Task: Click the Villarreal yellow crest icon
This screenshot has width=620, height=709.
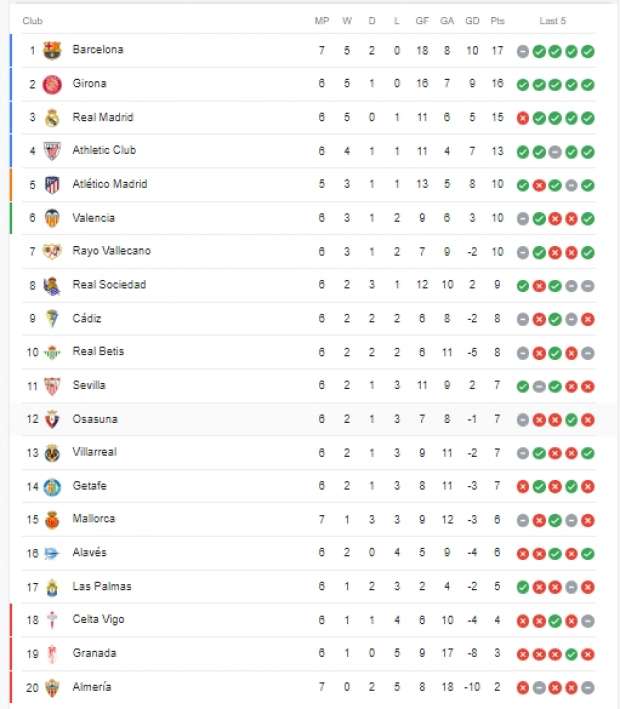Action: click(x=52, y=453)
